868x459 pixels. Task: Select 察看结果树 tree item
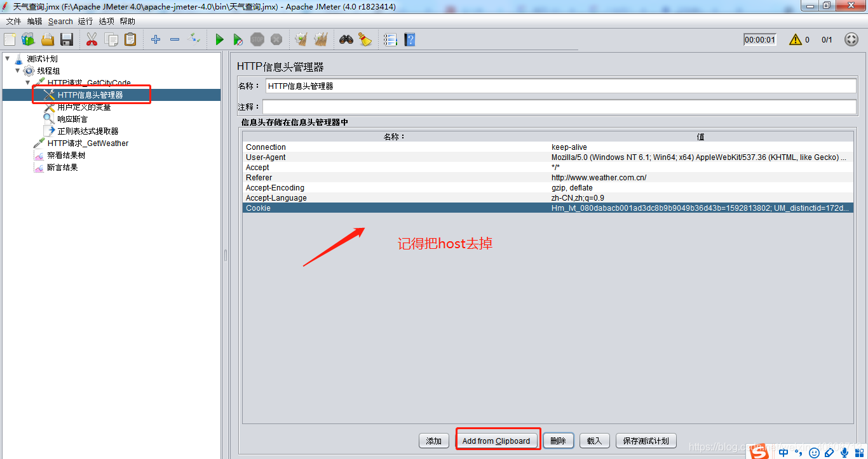click(x=66, y=155)
